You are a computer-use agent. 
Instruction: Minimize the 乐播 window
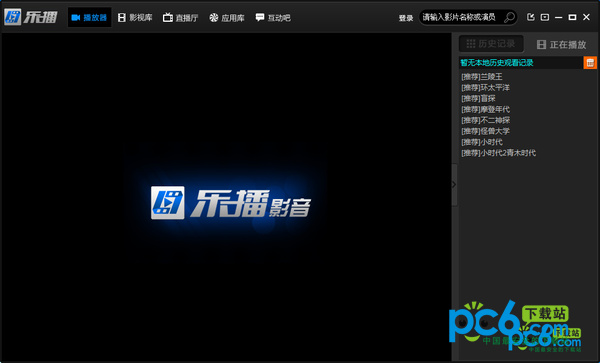559,18
